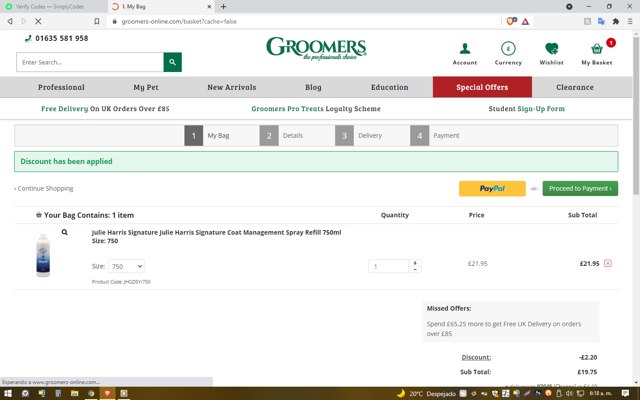Switch to the Verify Codes SimplyCodes tab

click(x=53, y=7)
